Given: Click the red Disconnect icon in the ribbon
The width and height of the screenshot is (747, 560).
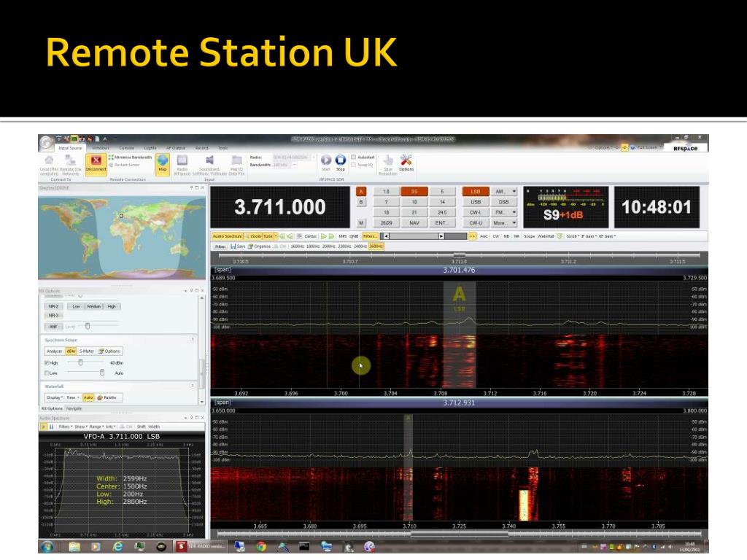Looking at the screenshot, I should (x=96, y=160).
